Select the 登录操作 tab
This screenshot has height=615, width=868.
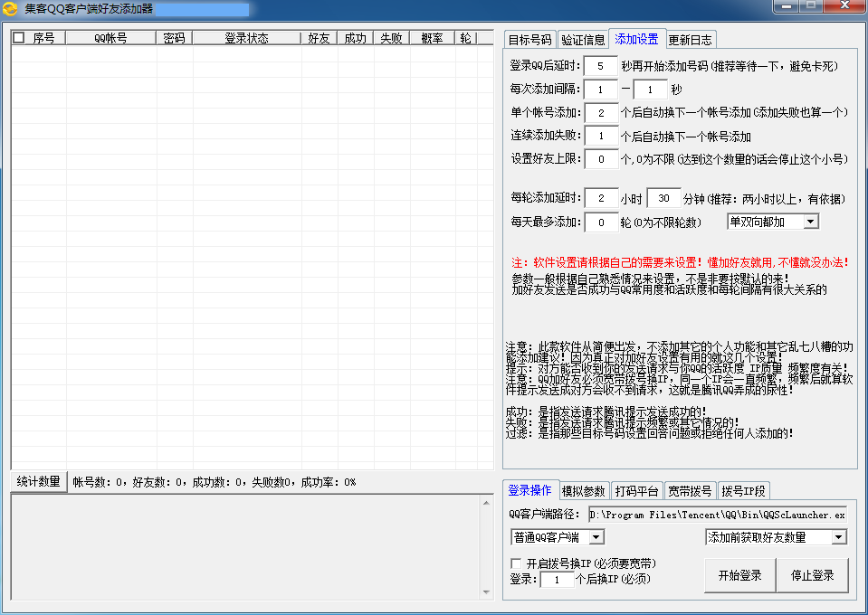[529, 490]
